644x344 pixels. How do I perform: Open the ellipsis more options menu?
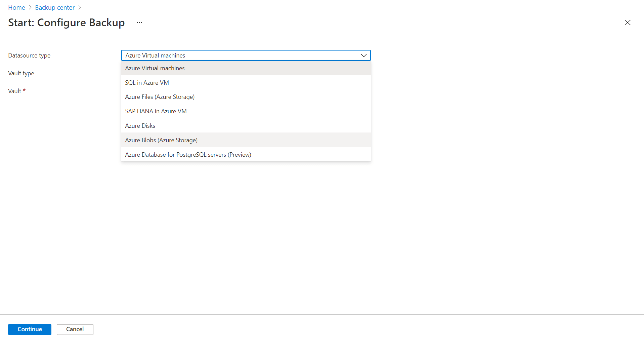tap(139, 23)
